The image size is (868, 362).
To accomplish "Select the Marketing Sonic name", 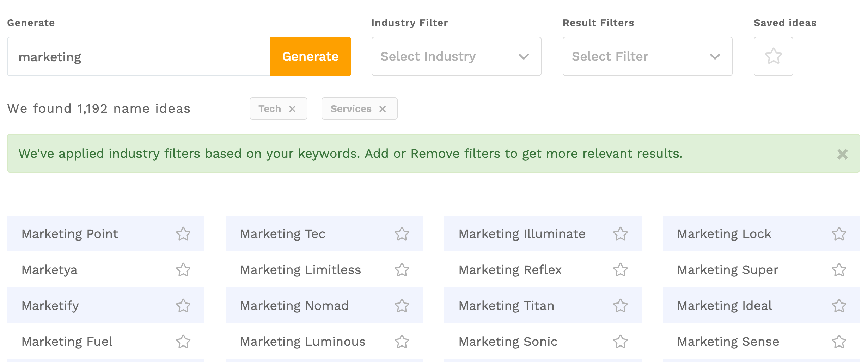I will (x=508, y=342).
